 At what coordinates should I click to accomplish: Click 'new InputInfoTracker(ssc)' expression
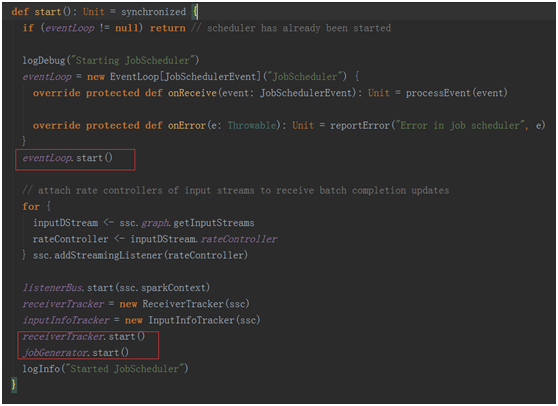pos(193,320)
